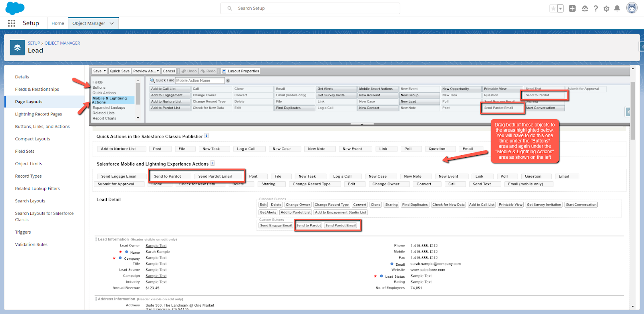The image size is (644, 314).
Task: Follow the OBJECT MANAGER breadcrumb link
Action: point(62,43)
